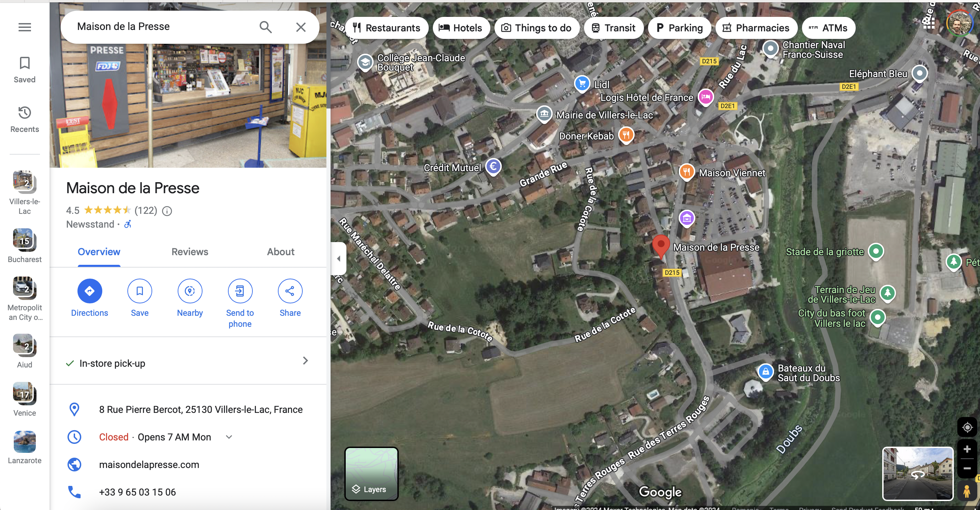Switch to the Reviews tab
This screenshot has height=510, width=980.
click(190, 252)
